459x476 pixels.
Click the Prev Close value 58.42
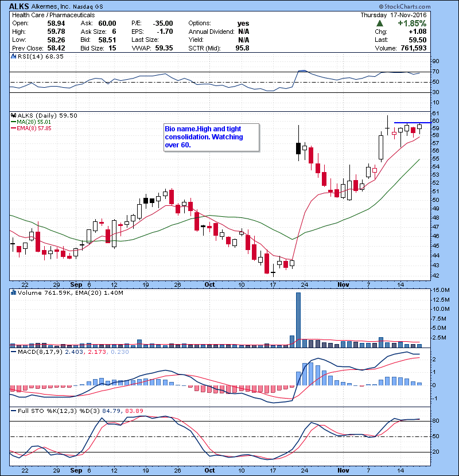tap(56, 48)
